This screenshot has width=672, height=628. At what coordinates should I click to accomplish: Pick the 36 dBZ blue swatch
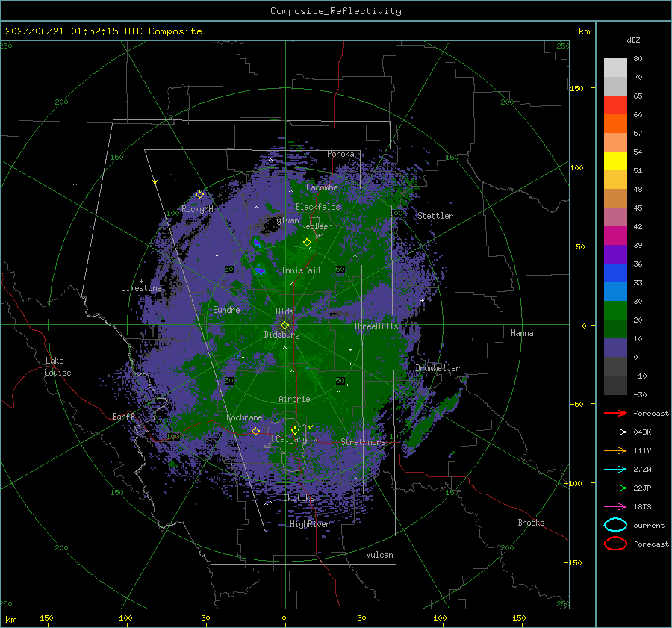click(615, 273)
